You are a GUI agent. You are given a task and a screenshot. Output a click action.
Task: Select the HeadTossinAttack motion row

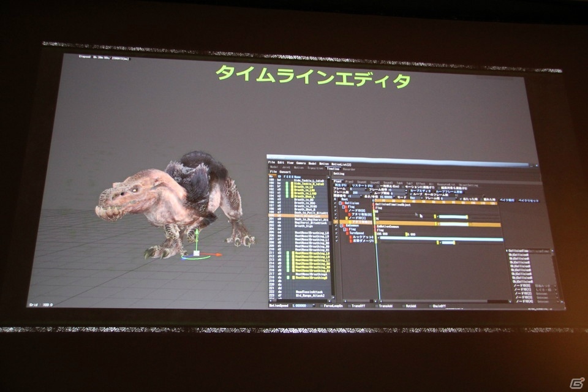pos(309,292)
